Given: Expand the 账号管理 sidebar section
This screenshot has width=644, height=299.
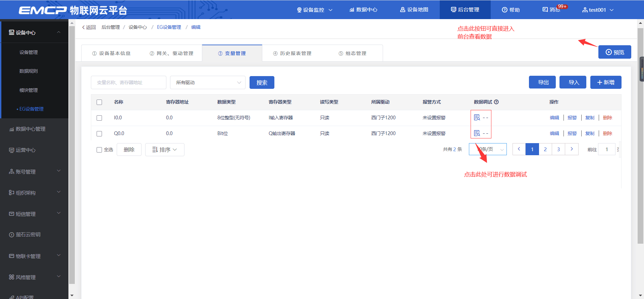Looking at the screenshot, I should click(59, 171).
